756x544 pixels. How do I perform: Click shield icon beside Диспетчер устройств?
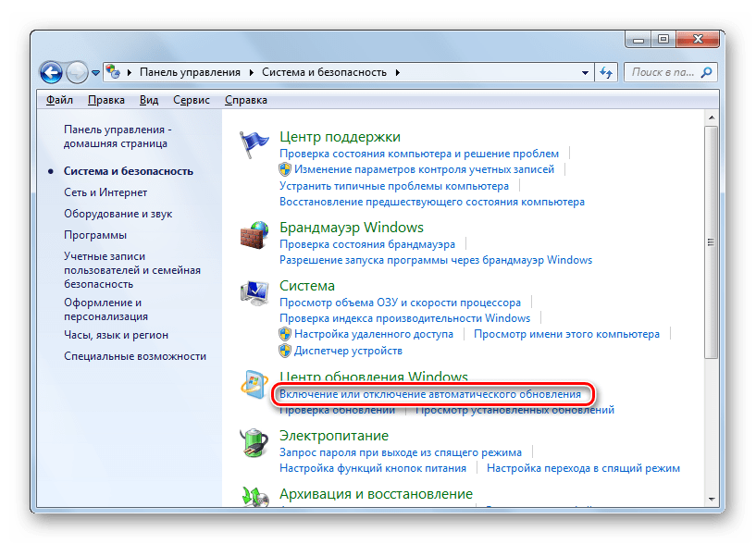tap(285, 351)
